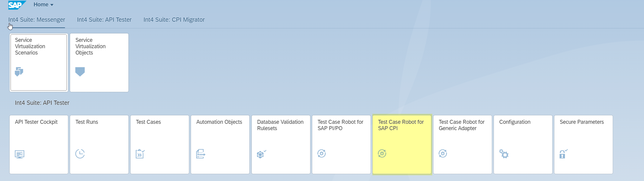This screenshot has width=644, height=181.
Task: Open the Int4 Suite: API Tester tab
Action: click(x=104, y=20)
